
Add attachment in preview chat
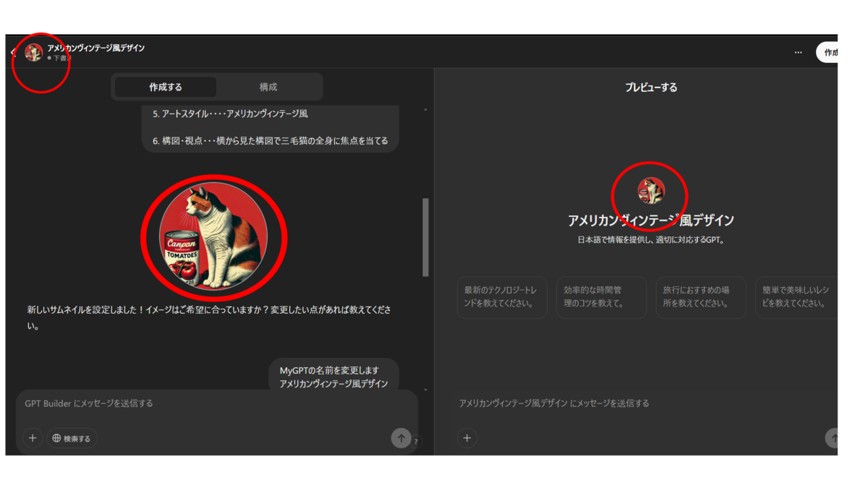click(x=467, y=438)
